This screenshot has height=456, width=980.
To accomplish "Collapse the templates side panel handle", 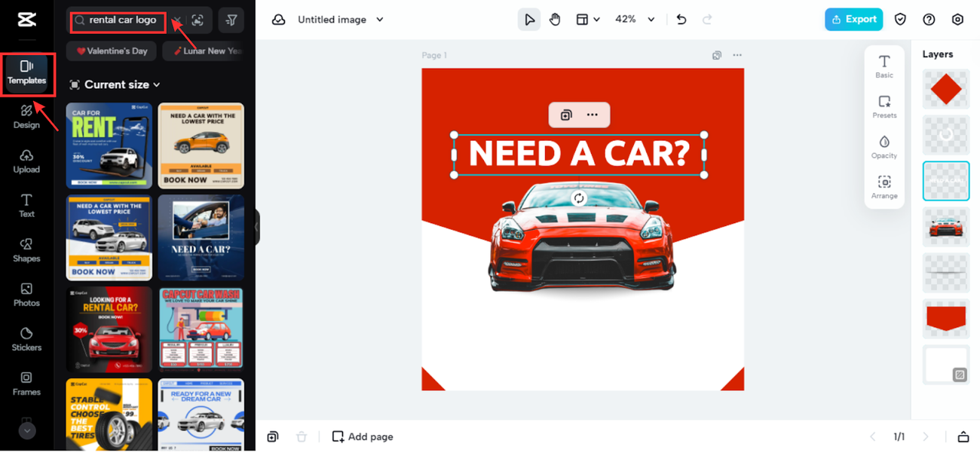I will pyautogui.click(x=257, y=228).
